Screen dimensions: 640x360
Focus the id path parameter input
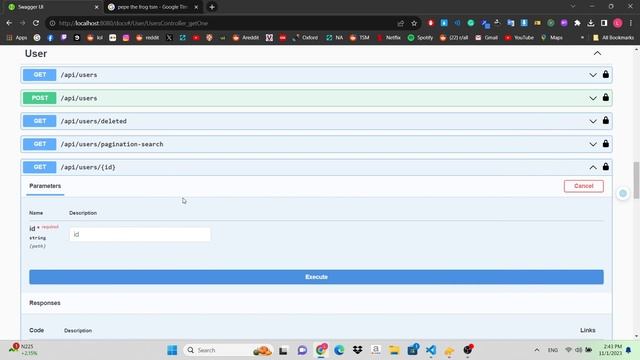[x=140, y=234]
